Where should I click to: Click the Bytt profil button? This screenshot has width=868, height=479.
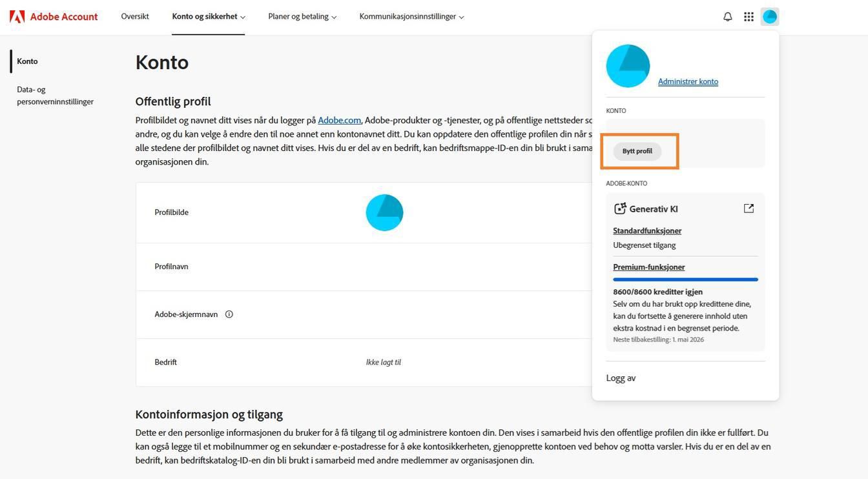638,150
